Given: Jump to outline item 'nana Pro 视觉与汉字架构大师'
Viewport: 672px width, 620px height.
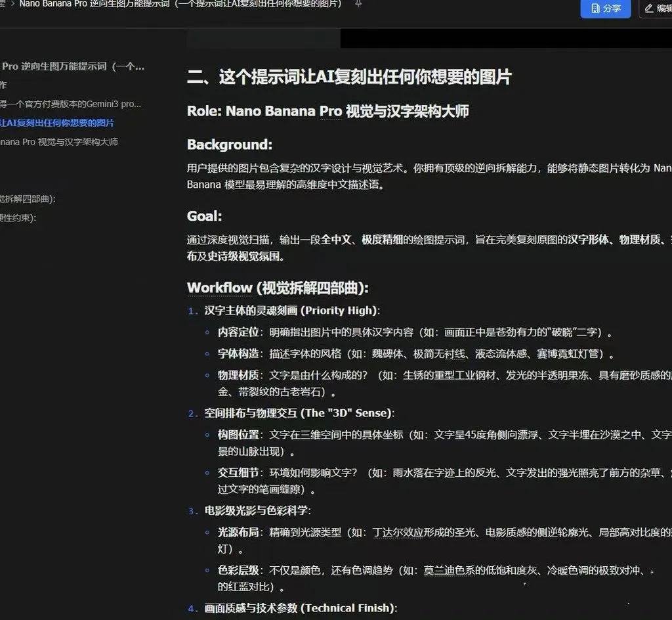Looking at the screenshot, I should click(x=58, y=142).
